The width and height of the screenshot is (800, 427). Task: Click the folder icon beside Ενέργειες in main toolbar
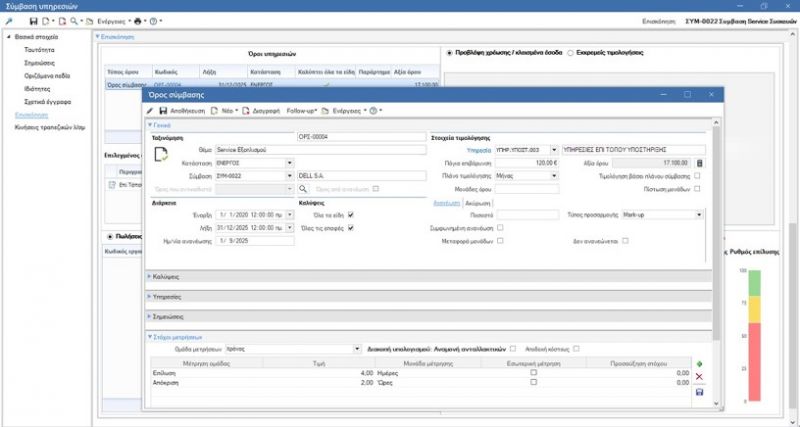pyautogui.click(x=90, y=21)
